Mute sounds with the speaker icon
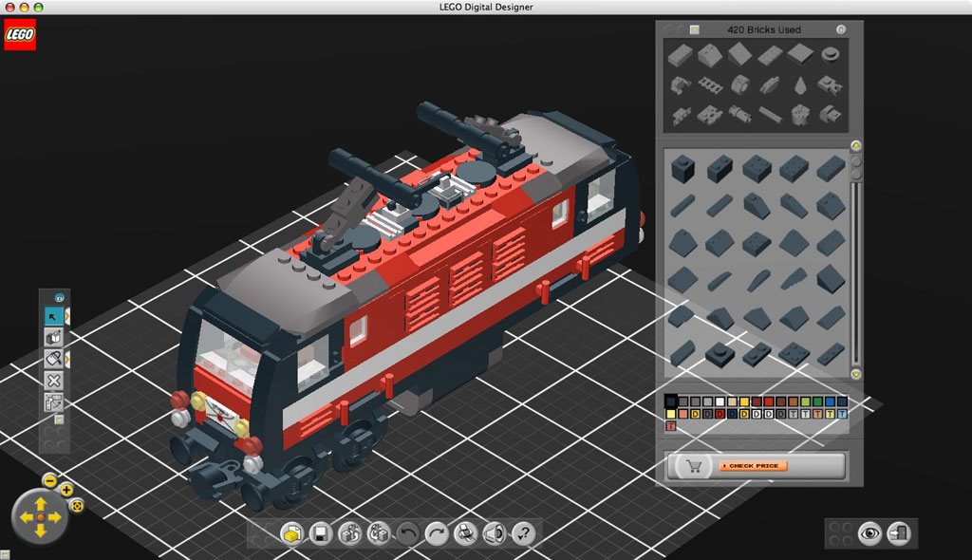The width and height of the screenshot is (972, 560). point(494,533)
